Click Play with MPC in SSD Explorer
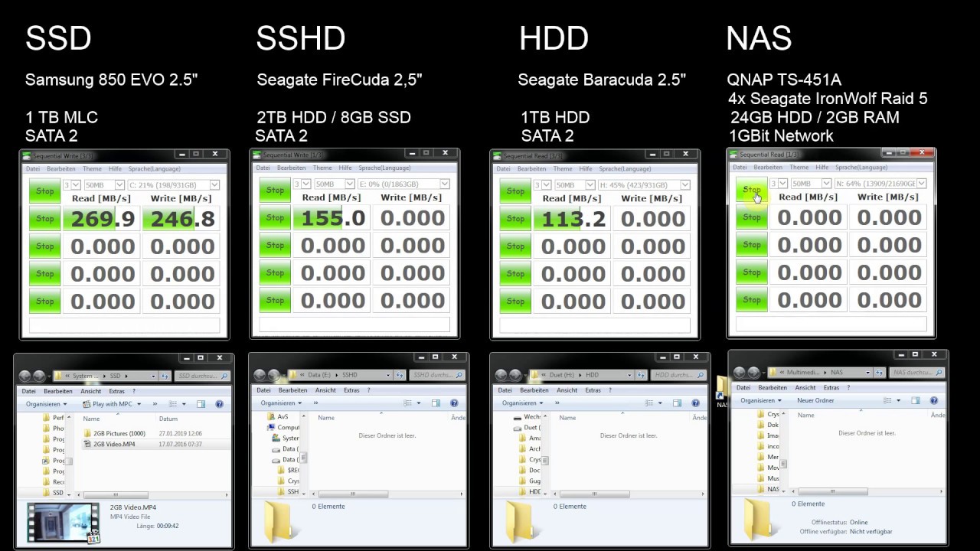This screenshot has width=980, height=551. [x=108, y=404]
